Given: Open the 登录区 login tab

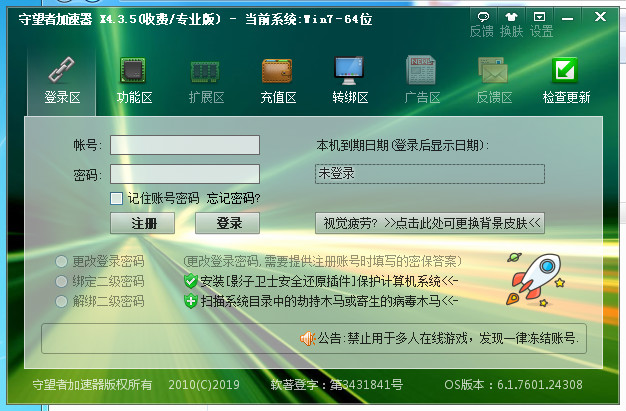Looking at the screenshot, I should [62, 81].
